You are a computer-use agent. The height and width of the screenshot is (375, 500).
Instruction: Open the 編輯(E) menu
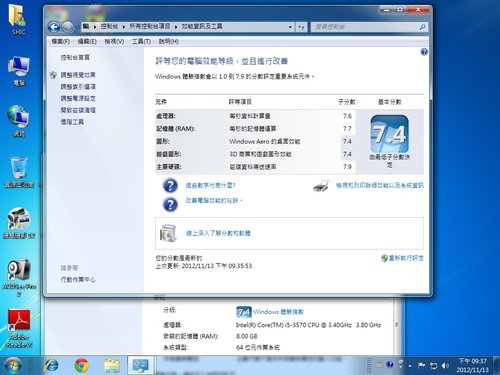(x=87, y=41)
